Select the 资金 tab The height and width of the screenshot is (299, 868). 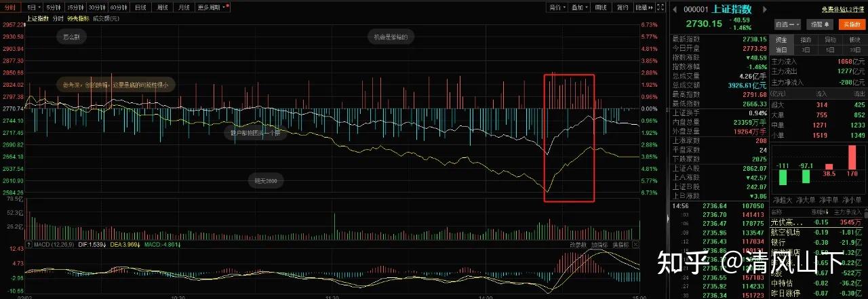coord(782,40)
